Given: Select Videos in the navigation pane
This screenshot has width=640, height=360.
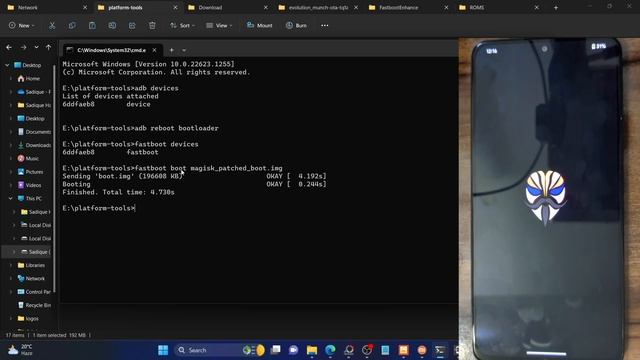Looking at the screenshot, I should (29, 185).
